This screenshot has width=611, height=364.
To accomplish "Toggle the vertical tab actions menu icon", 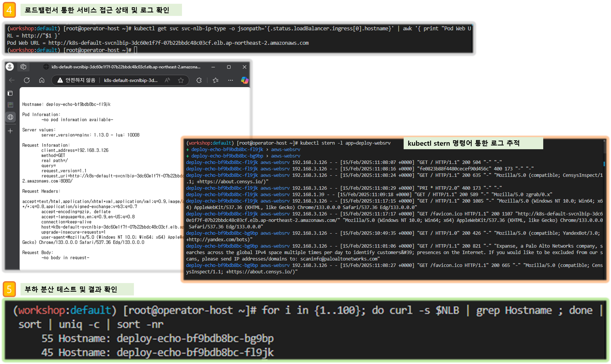I will [x=10, y=93].
